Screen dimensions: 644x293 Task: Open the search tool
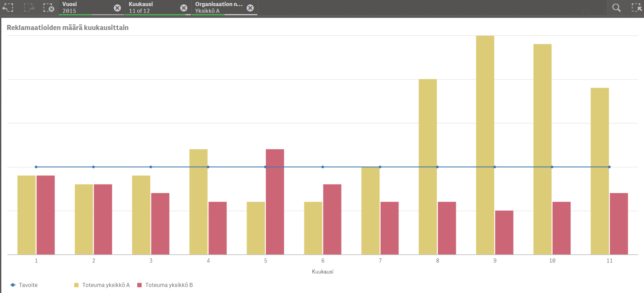coord(616,8)
